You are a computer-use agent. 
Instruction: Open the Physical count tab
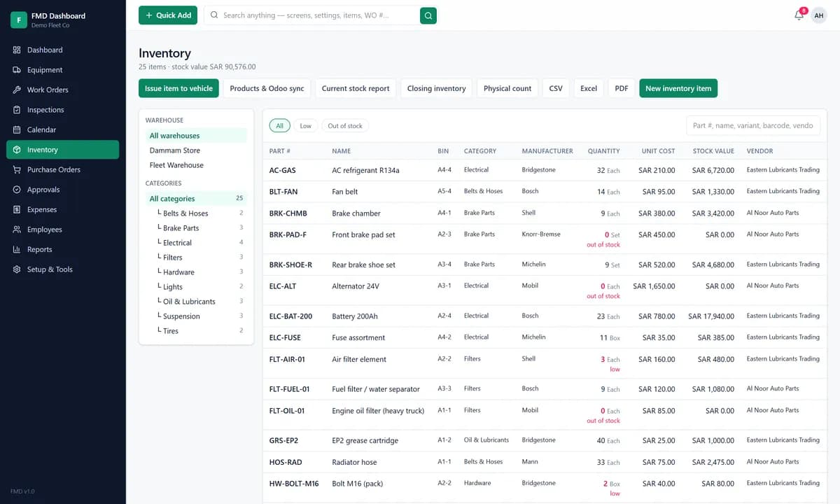(507, 88)
